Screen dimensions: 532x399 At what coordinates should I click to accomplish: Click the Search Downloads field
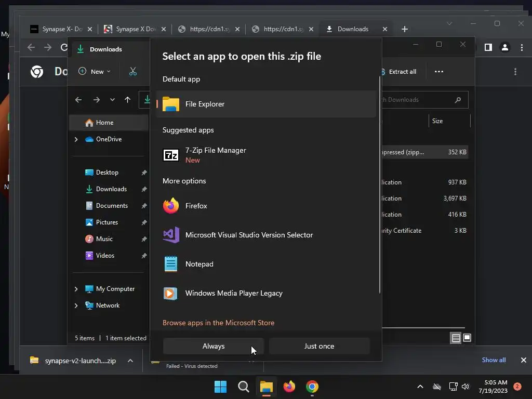coord(425,100)
